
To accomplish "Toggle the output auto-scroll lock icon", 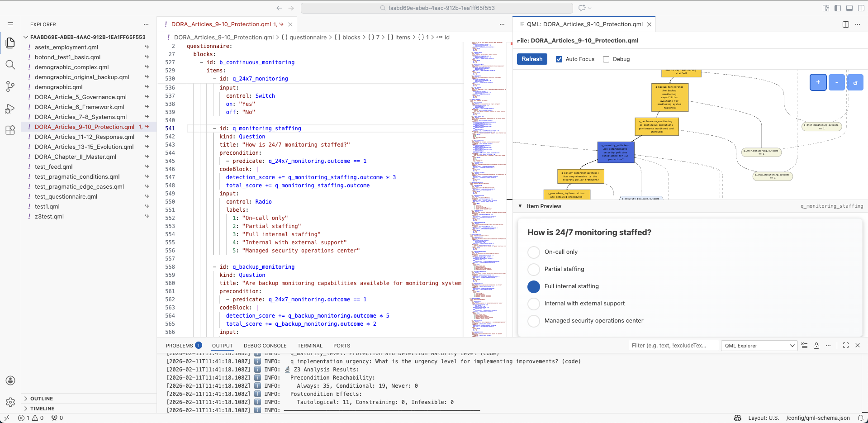I will coord(816,346).
